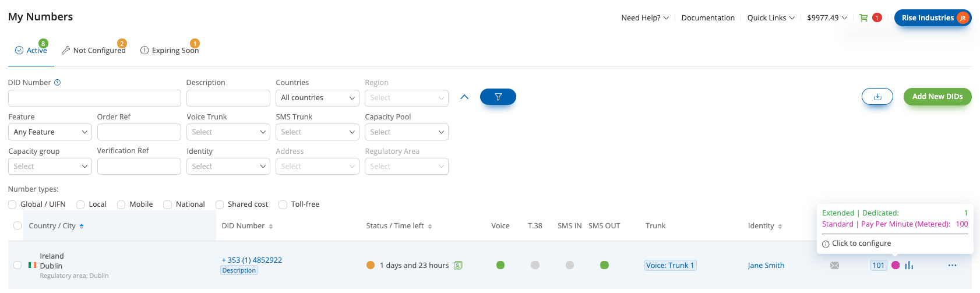Open the Quick Links menu
980x293 pixels.
(x=771, y=18)
